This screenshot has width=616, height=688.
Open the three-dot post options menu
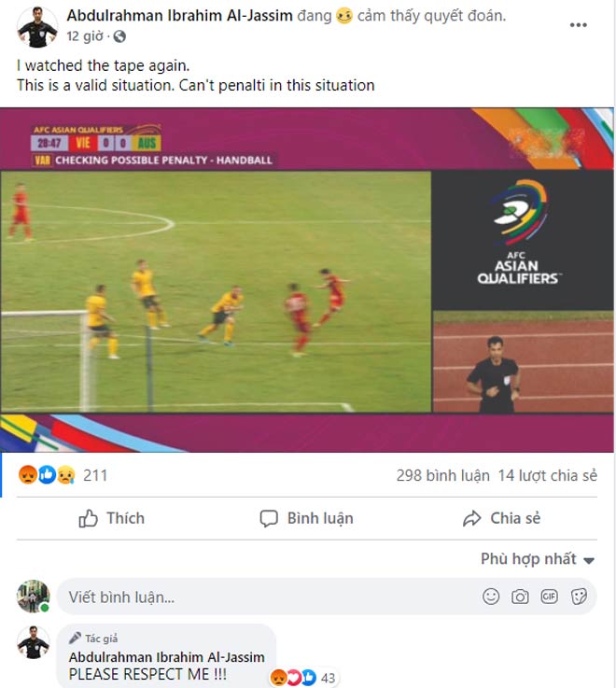pos(578,25)
